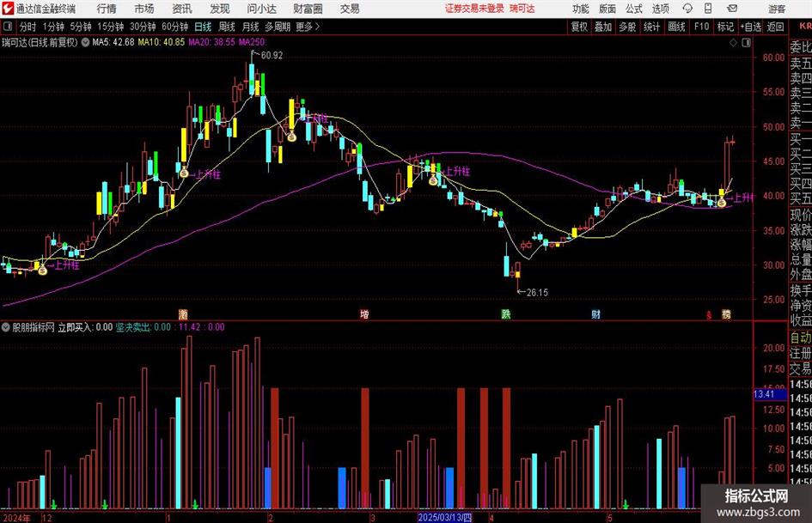Click the 返回 back button
Image resolution: width=812 pixels, height=523 pixels.
click(775, 27)
